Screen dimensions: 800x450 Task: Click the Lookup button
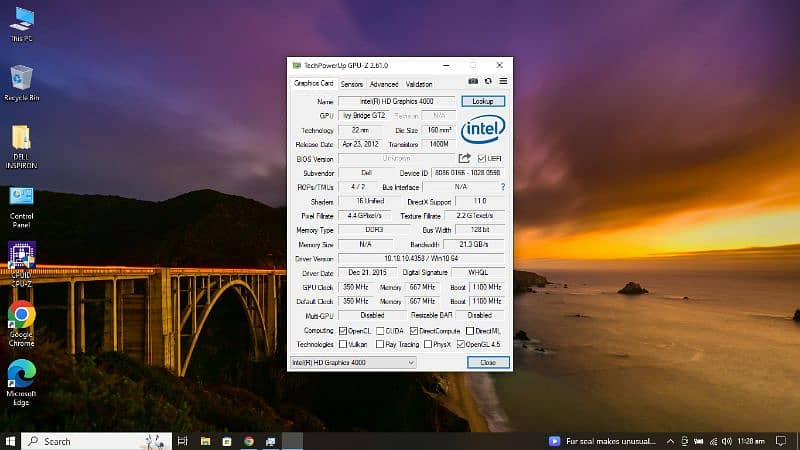pyautogui.click(x=483, y=101)
